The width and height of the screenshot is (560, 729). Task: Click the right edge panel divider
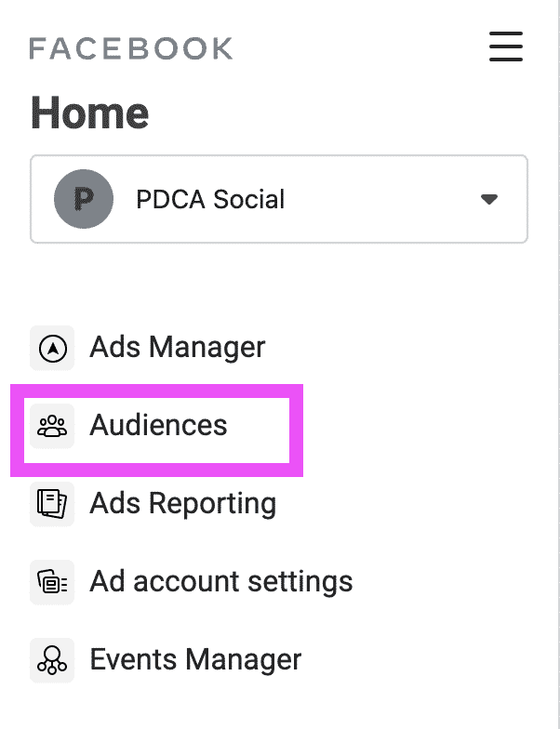tap(558, 364)
